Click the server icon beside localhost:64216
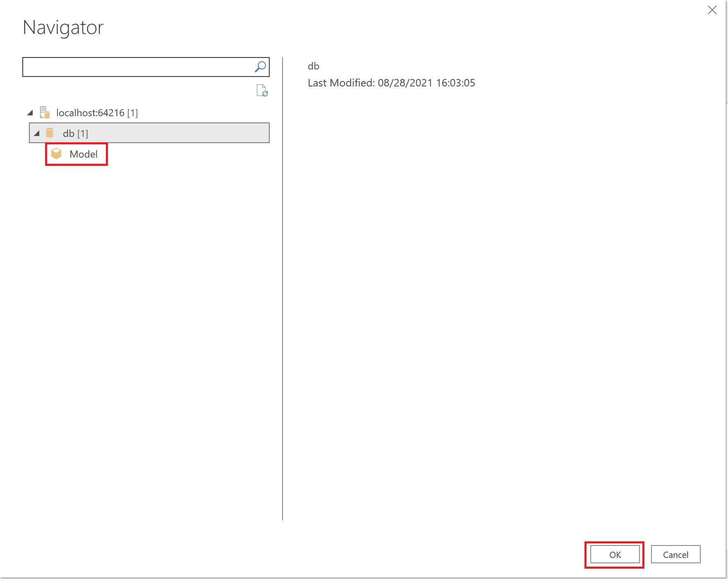 (44, 112)
